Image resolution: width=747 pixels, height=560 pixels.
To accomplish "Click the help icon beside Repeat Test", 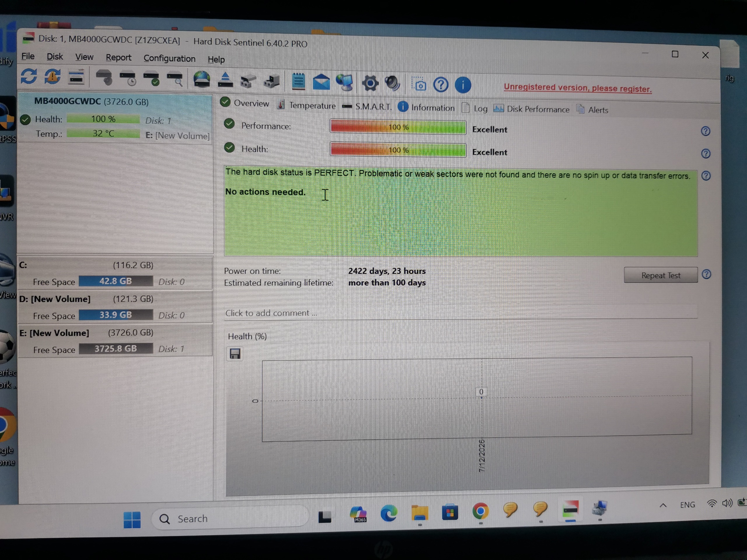I will [x=706, y=274].
